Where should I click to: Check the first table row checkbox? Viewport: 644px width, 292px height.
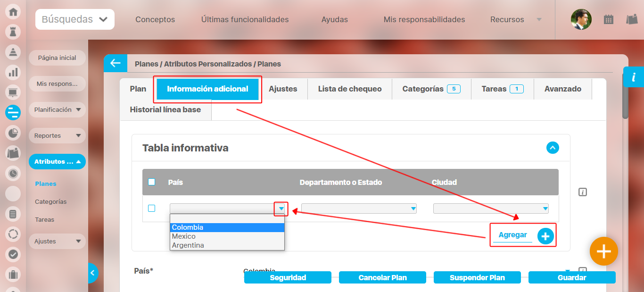(152, 208)
